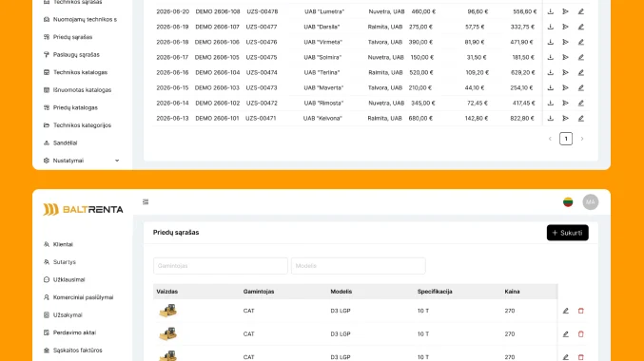The image size is (644, 361).
Task: Download invoice DEMO 2606-102
Action: [551, 103]
